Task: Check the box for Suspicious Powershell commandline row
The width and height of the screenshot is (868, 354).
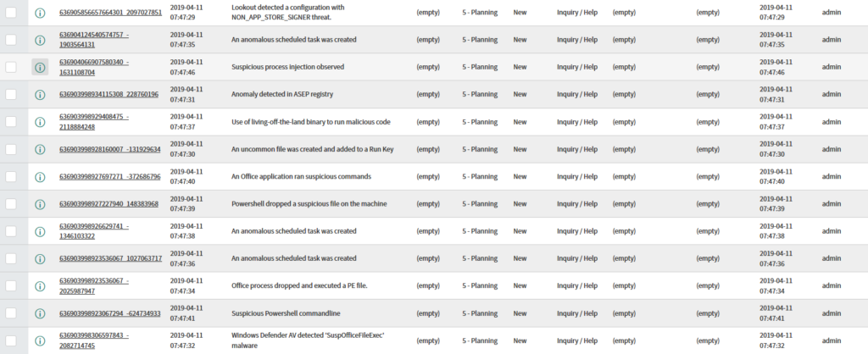Action: pos(11,313)
